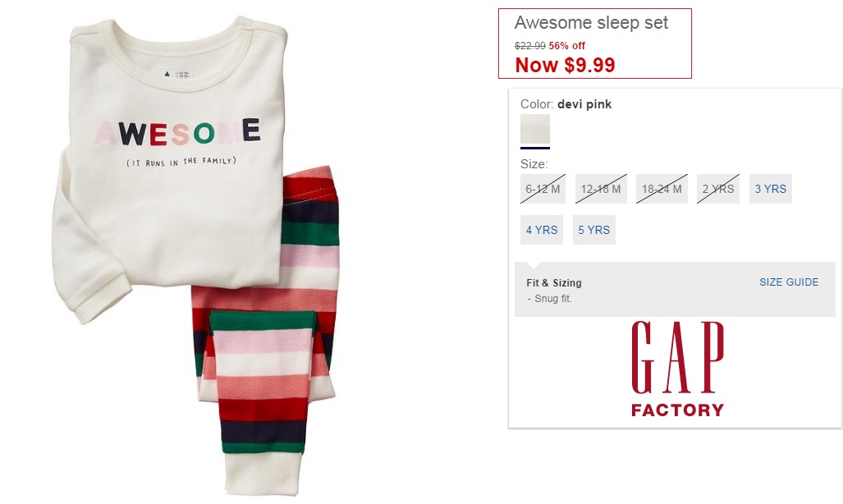Choose size 3 YRS
The height and width of the screenshot is (504, 843).
(771, 189)
